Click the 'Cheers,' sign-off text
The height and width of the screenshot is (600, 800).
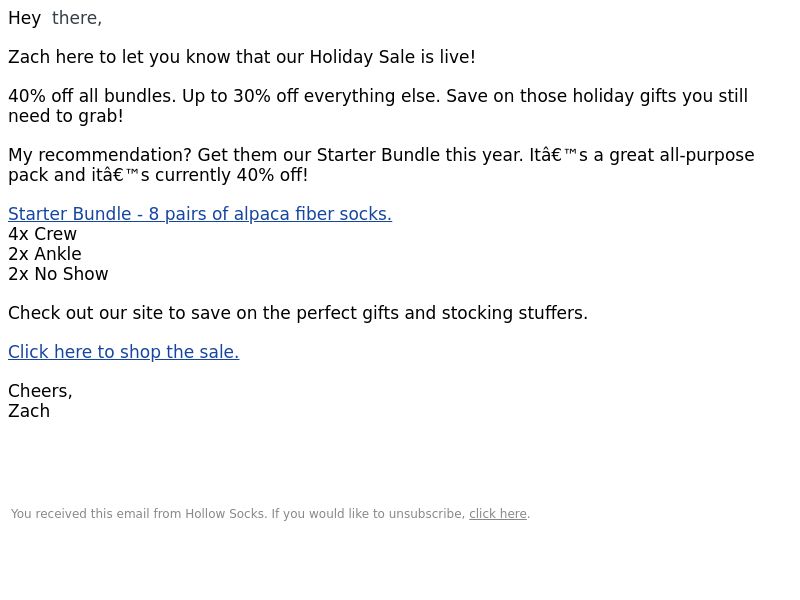click(x=40, y=391)
